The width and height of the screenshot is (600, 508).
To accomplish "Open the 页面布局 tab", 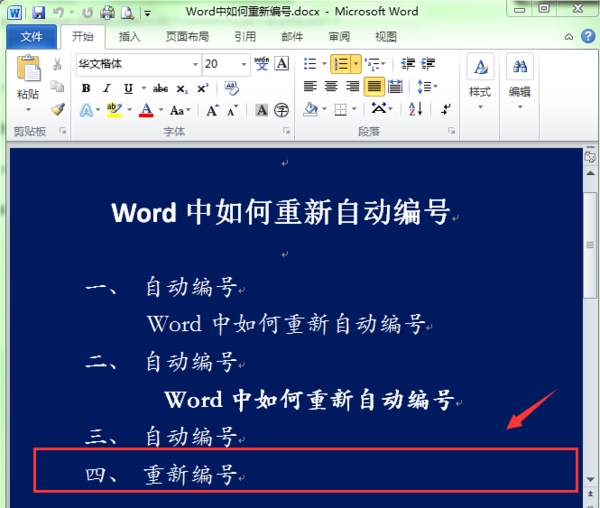I will tap(187, 37).
